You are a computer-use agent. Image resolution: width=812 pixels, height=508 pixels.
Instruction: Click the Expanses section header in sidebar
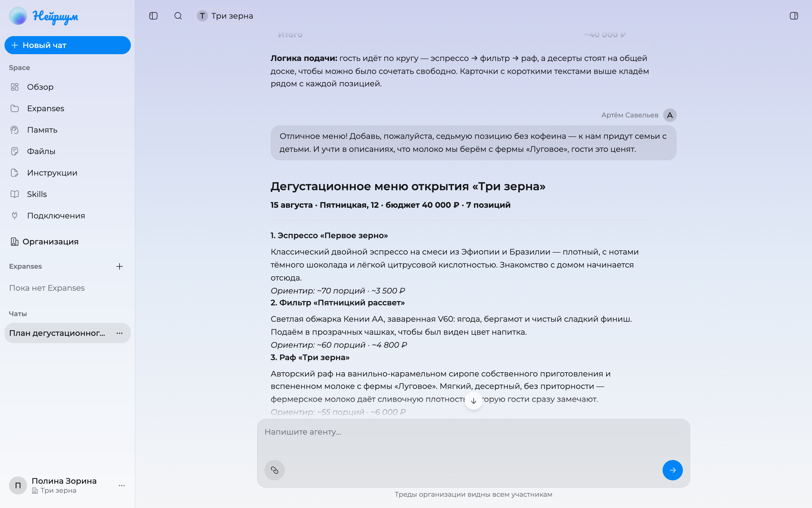(x=25, y=266)
